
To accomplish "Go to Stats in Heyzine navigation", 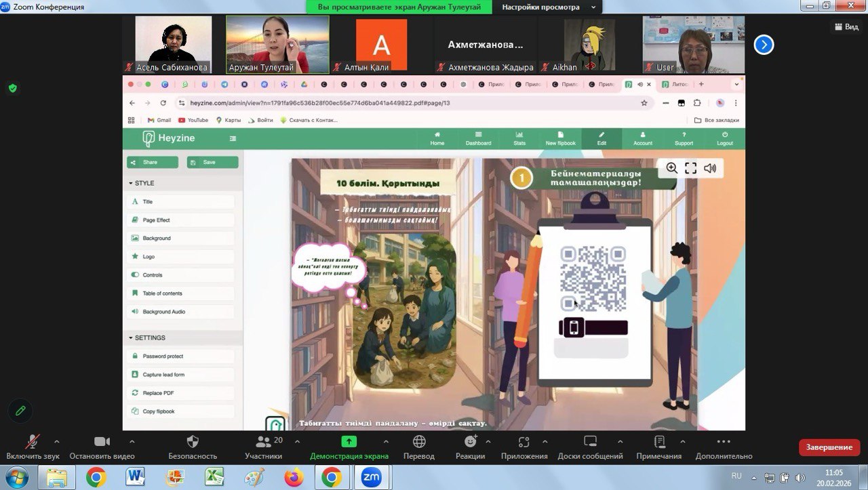I will (519, 138).
